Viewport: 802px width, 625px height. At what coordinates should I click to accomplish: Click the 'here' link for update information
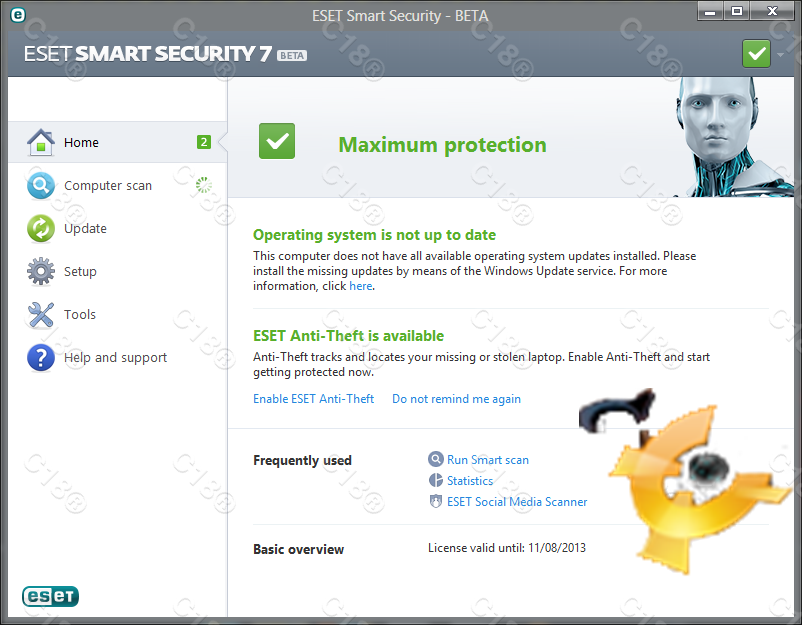(x=360, y=286)
